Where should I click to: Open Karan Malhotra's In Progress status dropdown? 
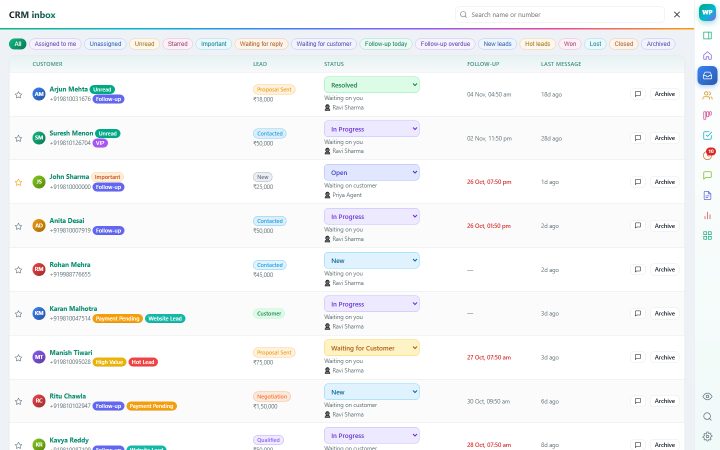click(372, 304)
